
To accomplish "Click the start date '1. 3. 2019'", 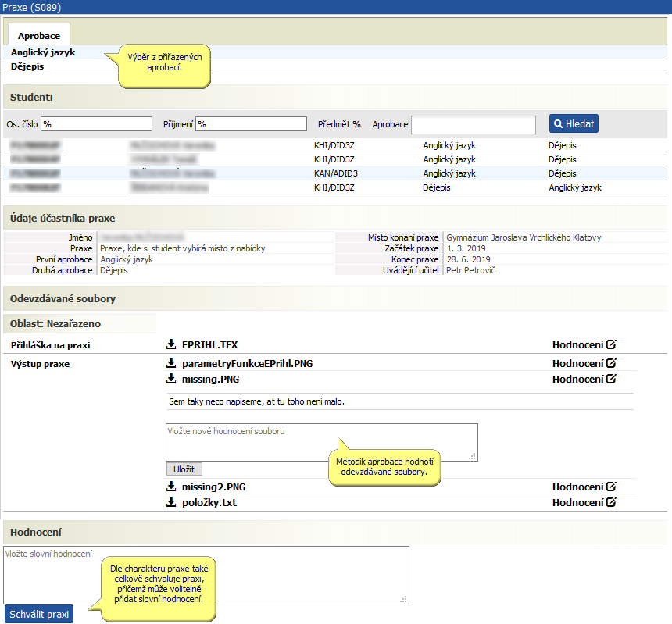I will click(x=466, y=248).
